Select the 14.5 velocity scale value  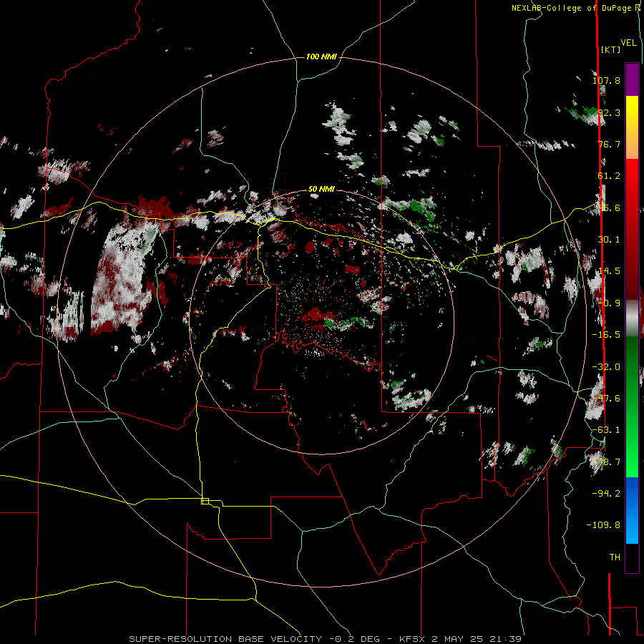[609, 271]
